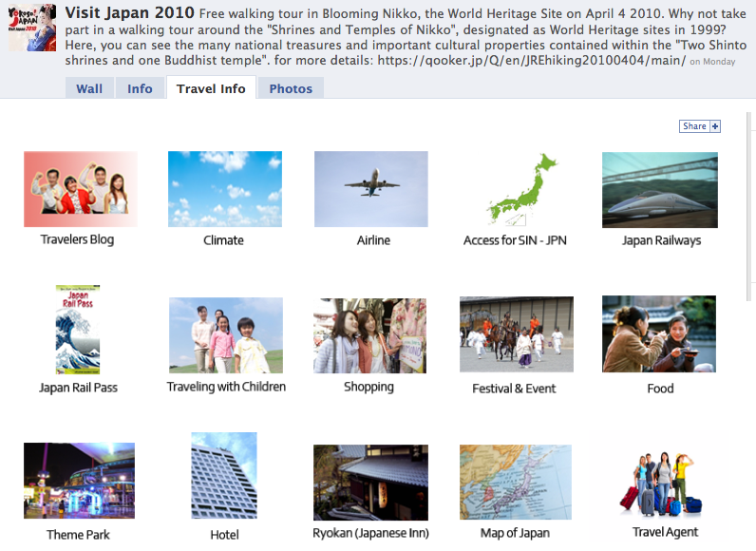This screenshot has height=551, width=756.
Task: Click the Food label link
Action: click(x=660, y=389)
